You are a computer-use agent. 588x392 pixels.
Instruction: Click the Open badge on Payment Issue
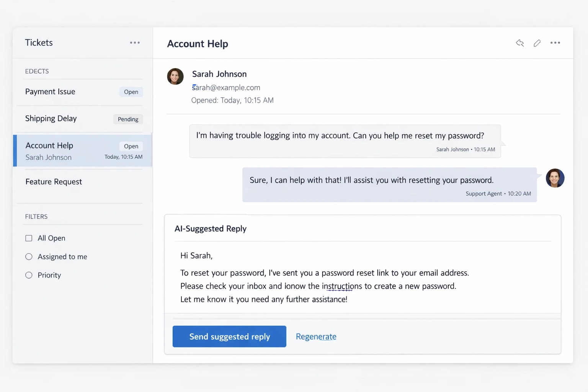pos(131,92)
